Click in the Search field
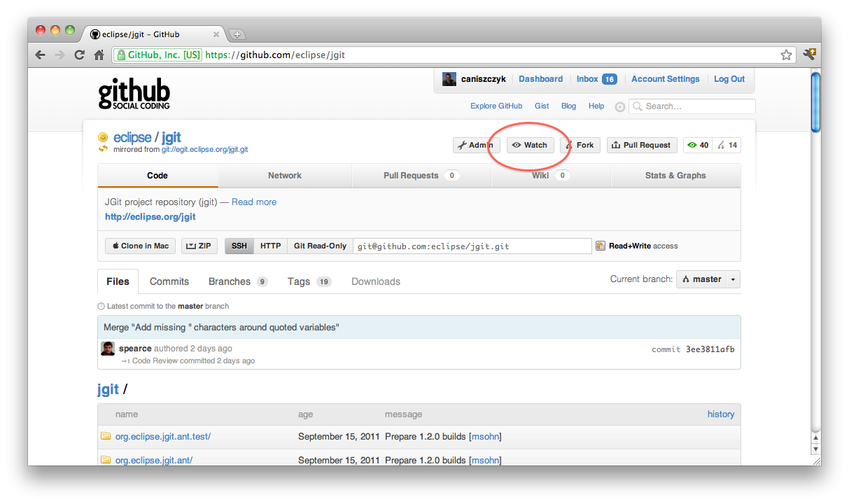 click(x=692, y=106)
